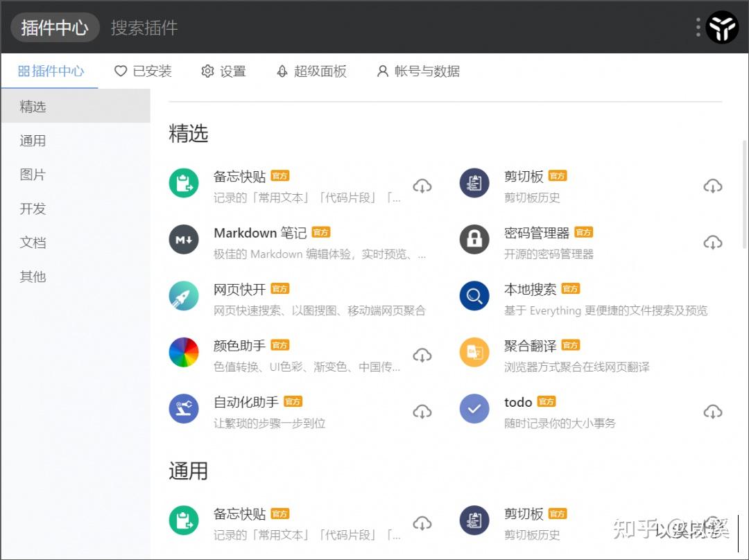Switch to the 已安装 tab
The width and height of the screenshot is (749, 560).
click(x=143, y=71)
